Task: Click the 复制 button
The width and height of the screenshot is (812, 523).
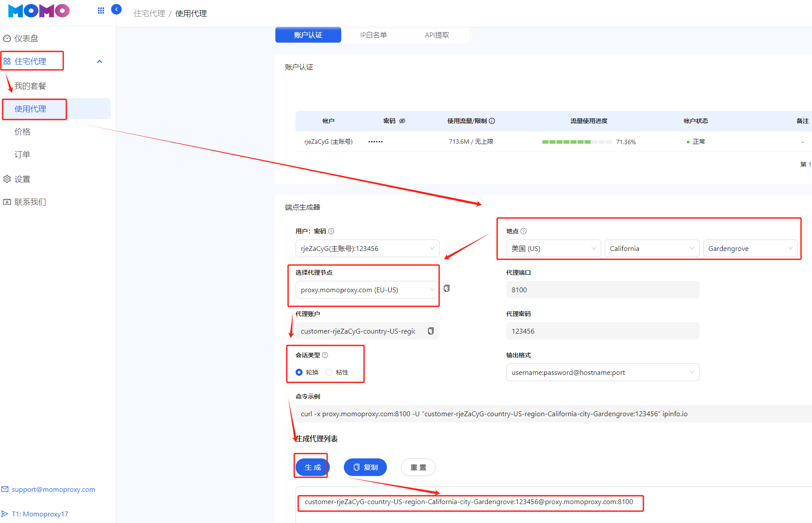Action: [x=365, y=467]
